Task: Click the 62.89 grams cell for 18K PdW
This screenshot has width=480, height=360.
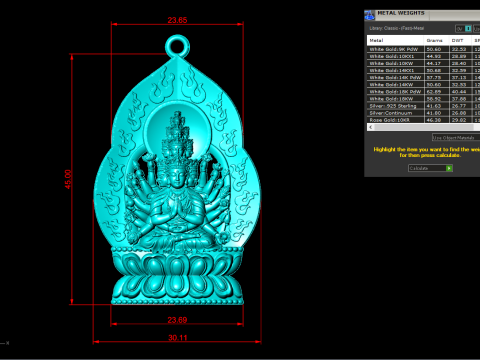Action: click(436, 92)
